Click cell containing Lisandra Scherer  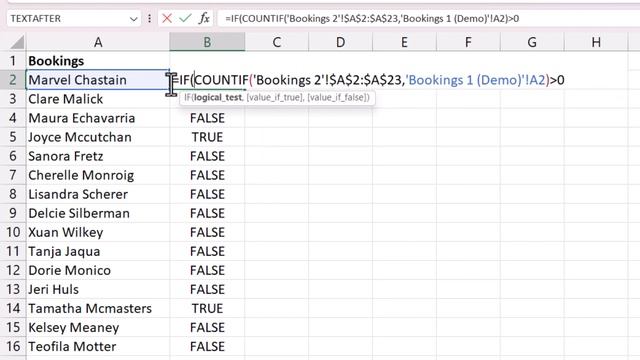(98, 194)
